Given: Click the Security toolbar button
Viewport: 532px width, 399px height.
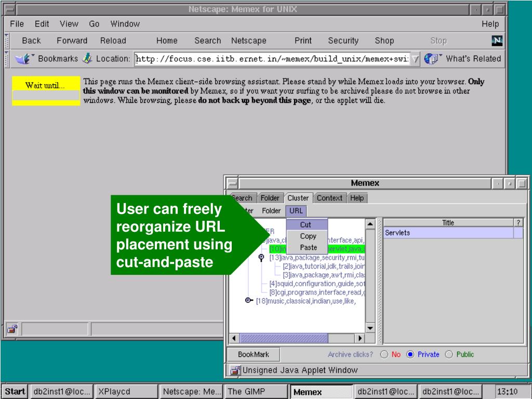Looking at the screenshot, I should coord(343,41).
